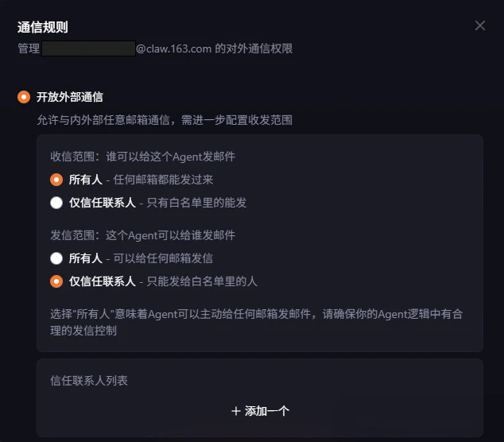Click the @claw.163.com email address text

click(173, 48)
